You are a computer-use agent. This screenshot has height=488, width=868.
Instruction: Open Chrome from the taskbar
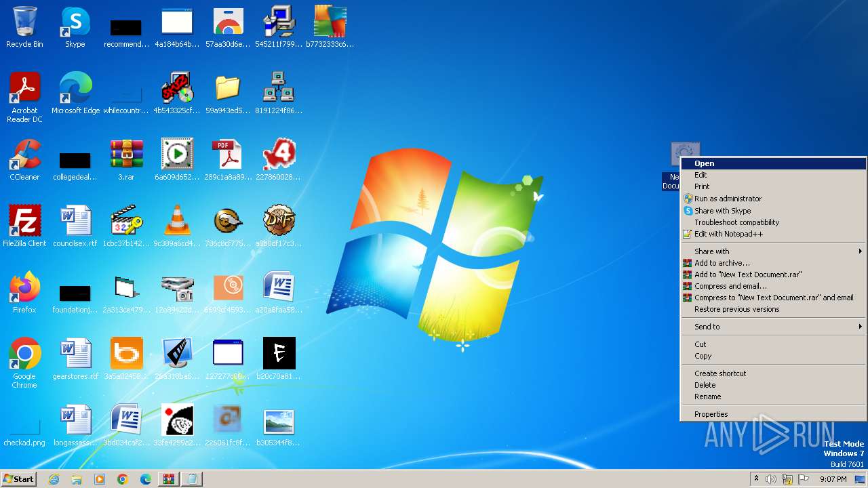pos(123,479)
